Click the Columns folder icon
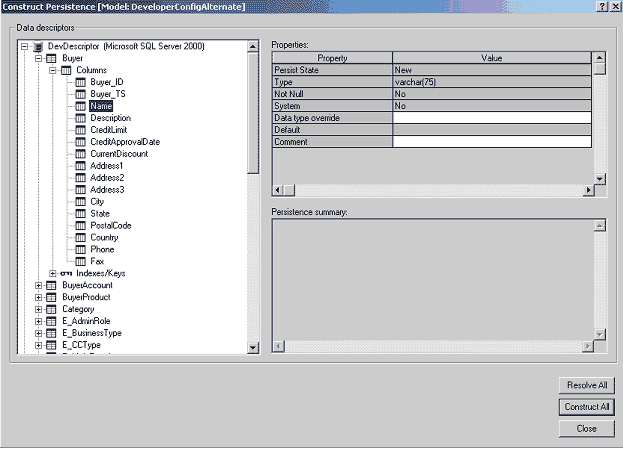The width and height of the screenshot is (623, 449). (x=66, y=70)
